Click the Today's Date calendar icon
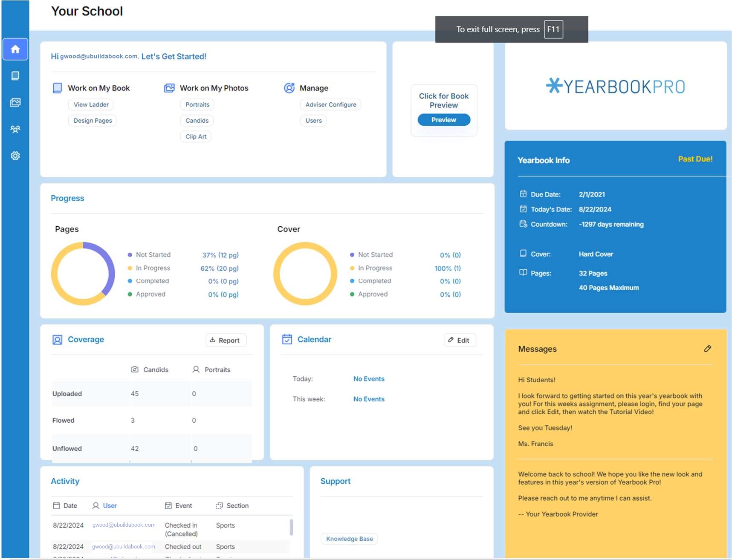 point(523,209)
